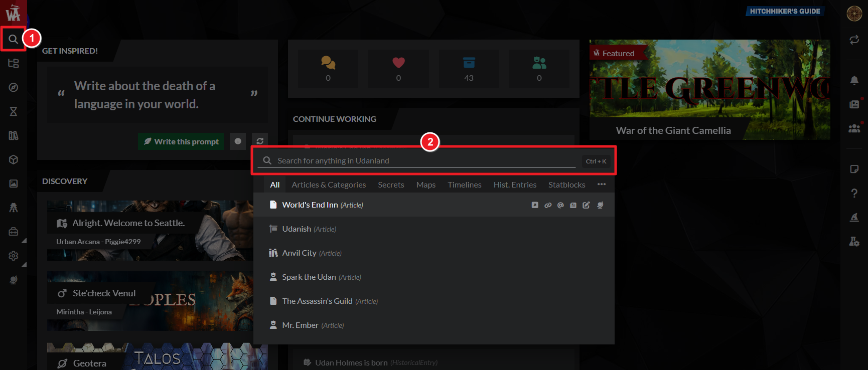Click the globe icon for World's End Inn
The height and width of the screenshot is (370, 868).
click(x=600, y=205)
